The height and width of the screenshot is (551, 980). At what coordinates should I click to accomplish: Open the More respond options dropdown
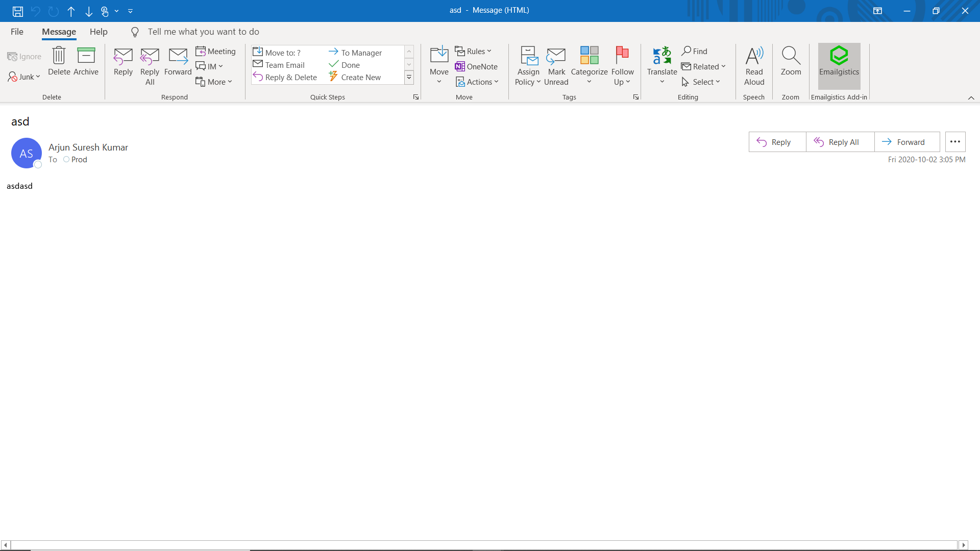[214, 81]
